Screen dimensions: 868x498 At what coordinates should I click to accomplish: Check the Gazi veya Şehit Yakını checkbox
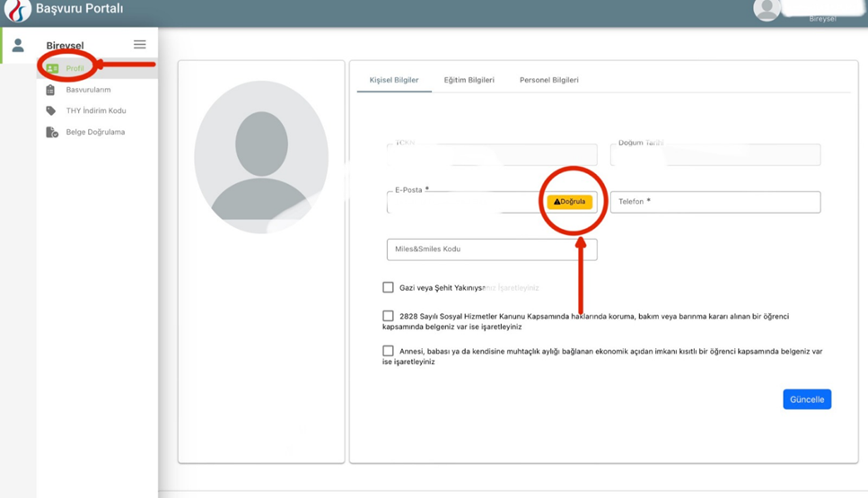click(x=388, y=287)
